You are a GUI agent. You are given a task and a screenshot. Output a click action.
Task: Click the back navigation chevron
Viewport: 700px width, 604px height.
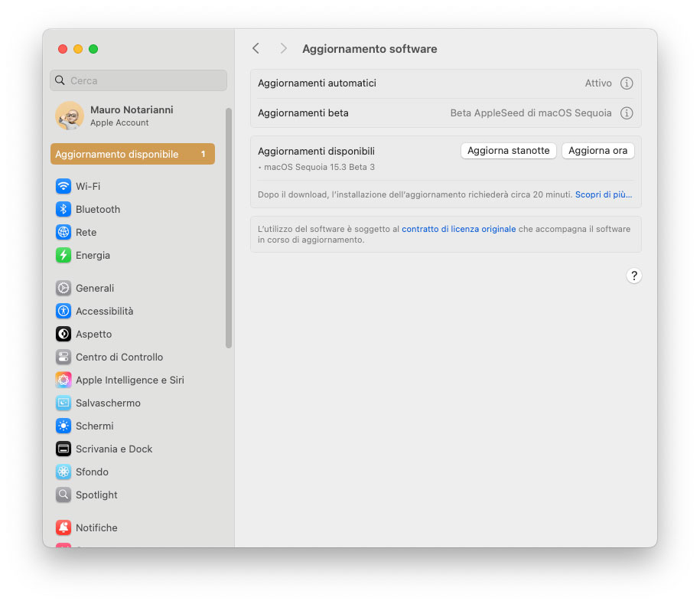click(256, 48)
